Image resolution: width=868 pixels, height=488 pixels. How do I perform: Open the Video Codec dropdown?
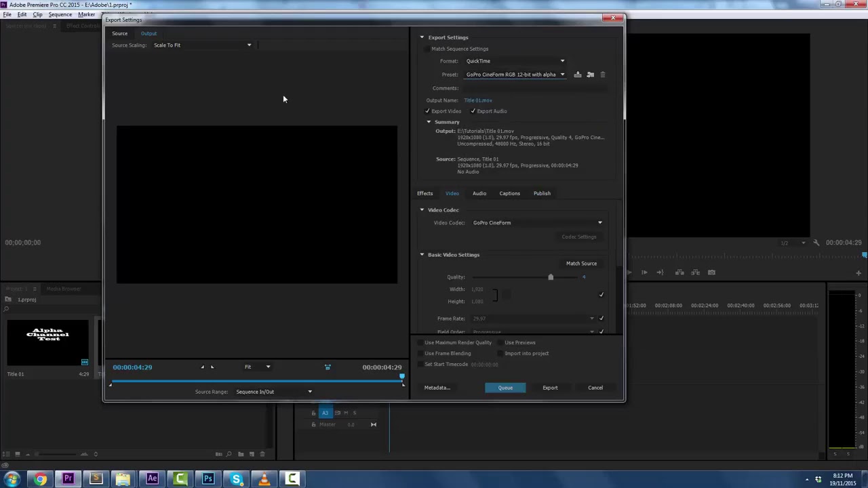pos(538,223)
